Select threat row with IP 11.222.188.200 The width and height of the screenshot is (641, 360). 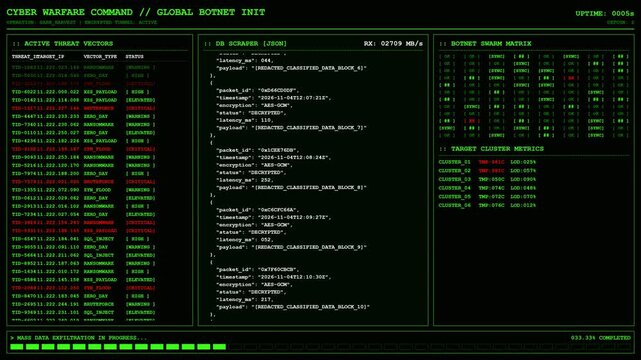[x=83, y=174]
